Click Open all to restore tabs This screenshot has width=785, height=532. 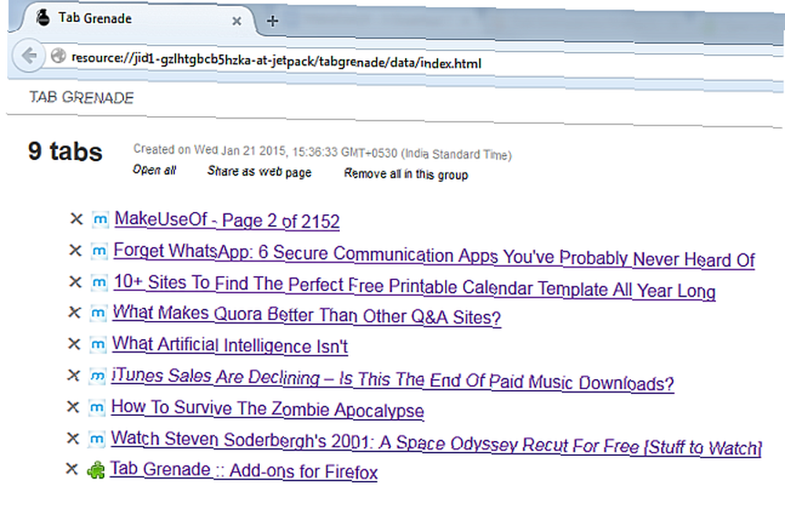tap(154, 170)
